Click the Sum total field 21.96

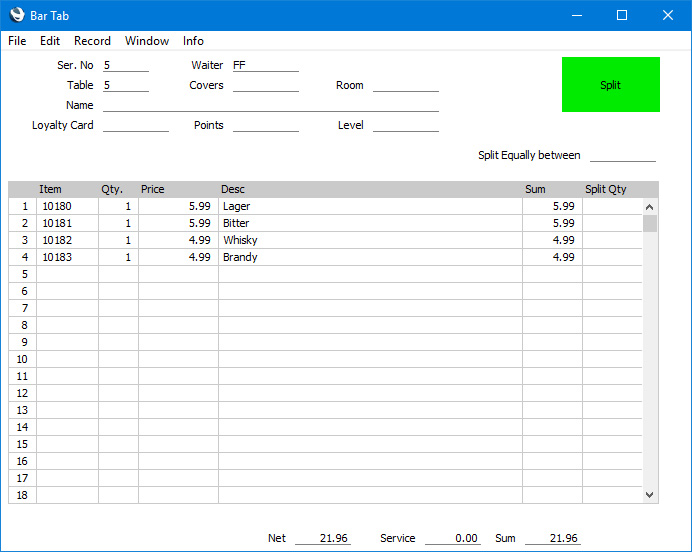coord(553,538)
